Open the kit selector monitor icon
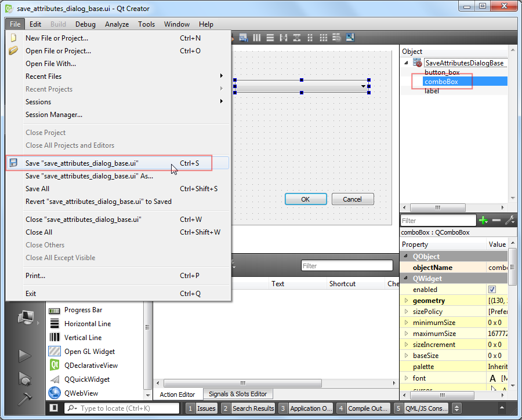The height and width of the screenshot is (420, 522). [26, 317]
